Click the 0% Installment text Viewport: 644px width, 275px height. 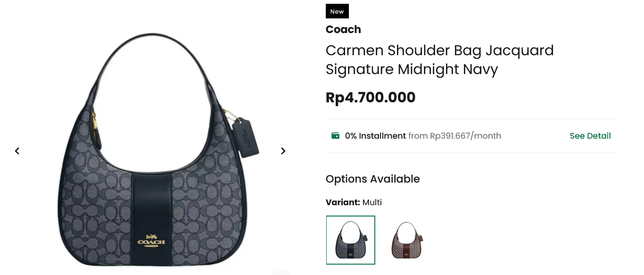375,136
